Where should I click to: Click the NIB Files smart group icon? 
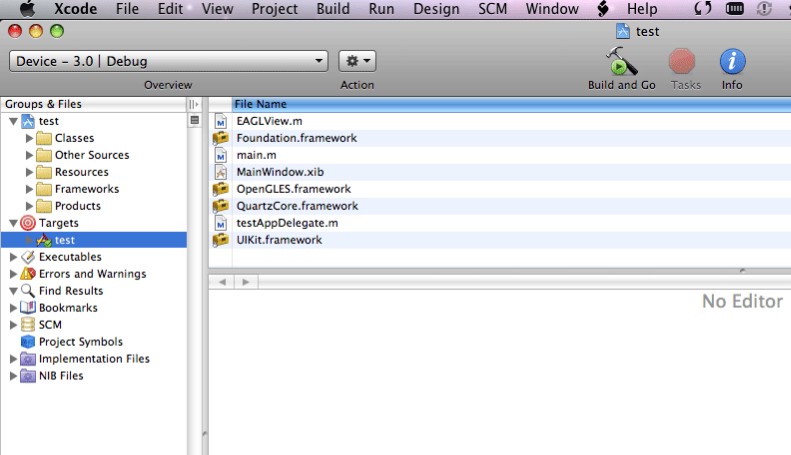(x=28, y=376)
